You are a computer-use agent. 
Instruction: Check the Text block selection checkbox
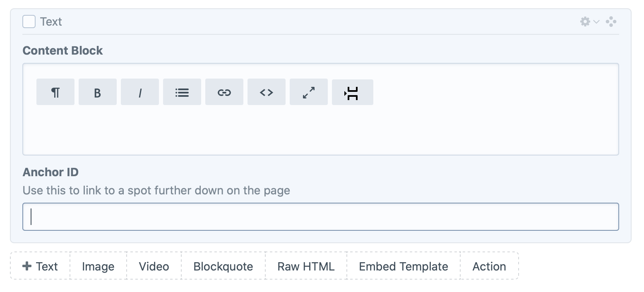29,22
